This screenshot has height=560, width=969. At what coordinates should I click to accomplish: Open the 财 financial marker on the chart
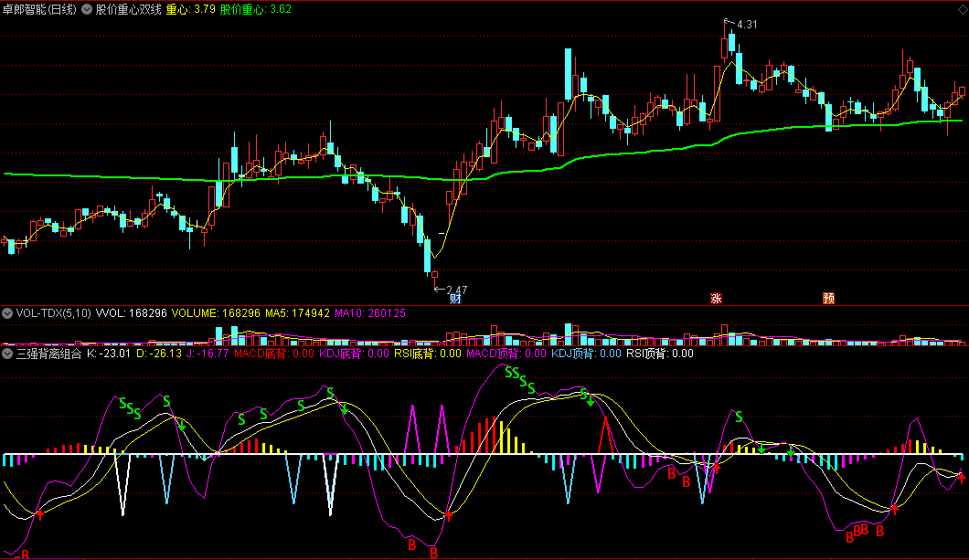[455, 299]
